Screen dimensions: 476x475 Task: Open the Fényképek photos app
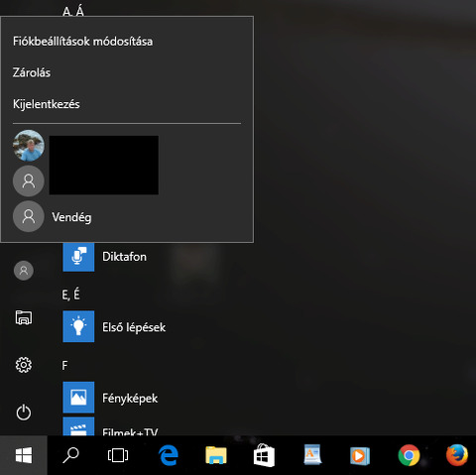tap(110, 398)
